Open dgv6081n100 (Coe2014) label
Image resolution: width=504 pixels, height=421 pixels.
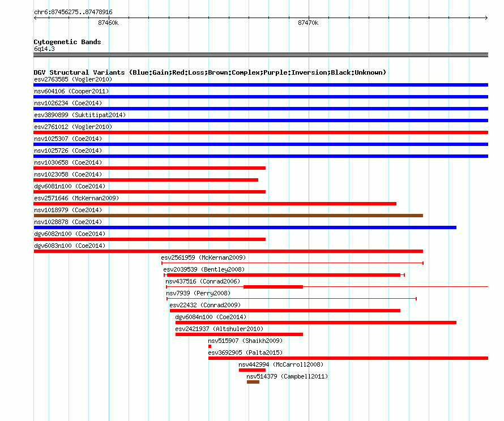point(70,186)
